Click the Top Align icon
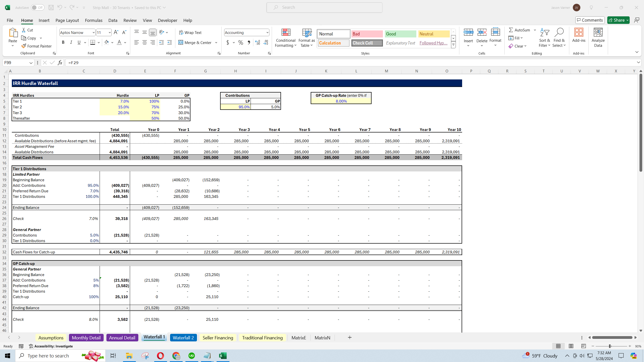 pos(136,32)
